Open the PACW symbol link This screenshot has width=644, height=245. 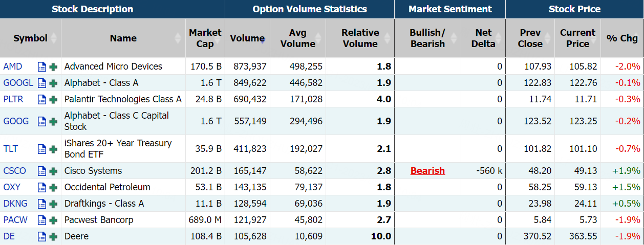(x=14, y=220)
